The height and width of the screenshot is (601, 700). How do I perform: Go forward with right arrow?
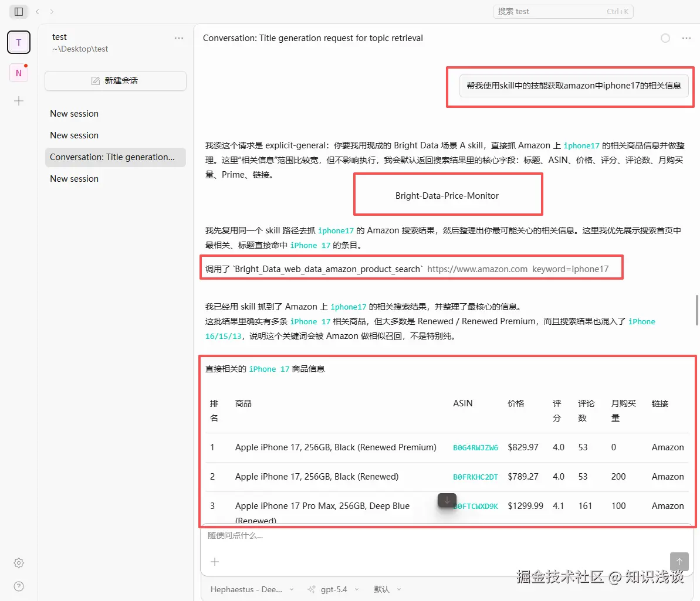tap(52, 12)
